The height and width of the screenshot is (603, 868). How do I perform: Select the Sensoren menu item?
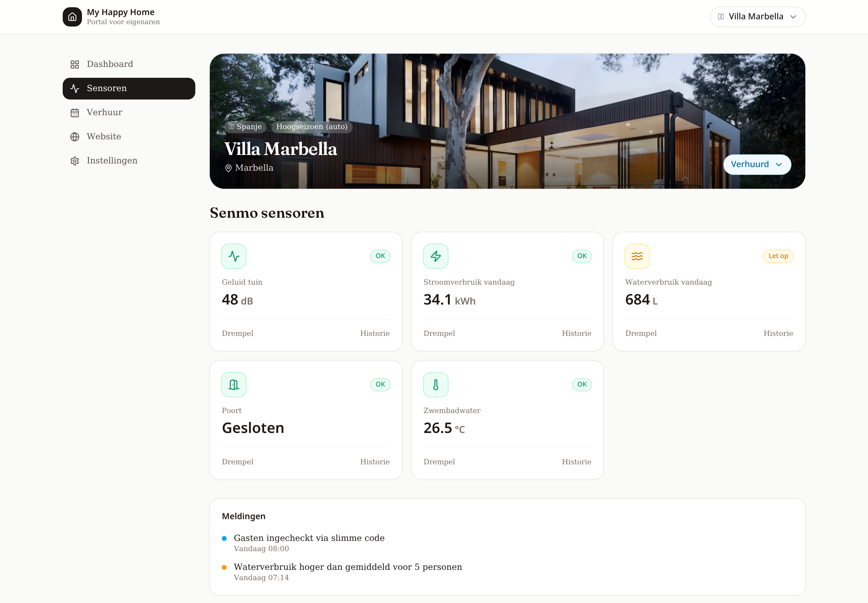pos(129,88)
